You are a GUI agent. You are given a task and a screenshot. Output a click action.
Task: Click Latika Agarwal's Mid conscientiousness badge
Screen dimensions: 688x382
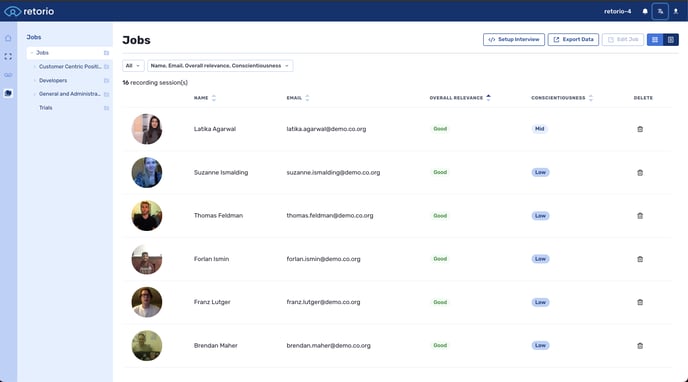[x=539, y=129]
